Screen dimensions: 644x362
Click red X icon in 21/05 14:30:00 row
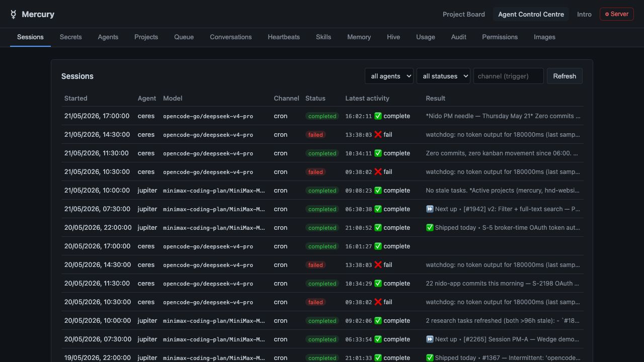click(x=378, y=134)
